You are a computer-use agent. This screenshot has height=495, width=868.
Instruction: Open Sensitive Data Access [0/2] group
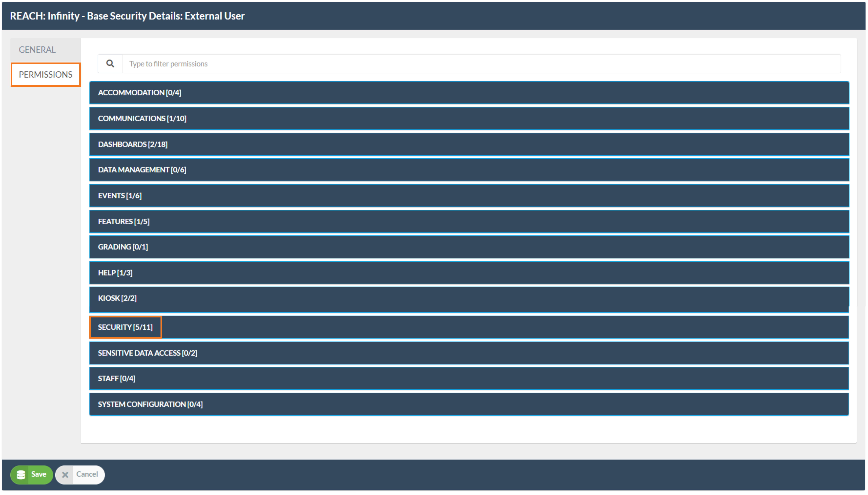(148, 353)
